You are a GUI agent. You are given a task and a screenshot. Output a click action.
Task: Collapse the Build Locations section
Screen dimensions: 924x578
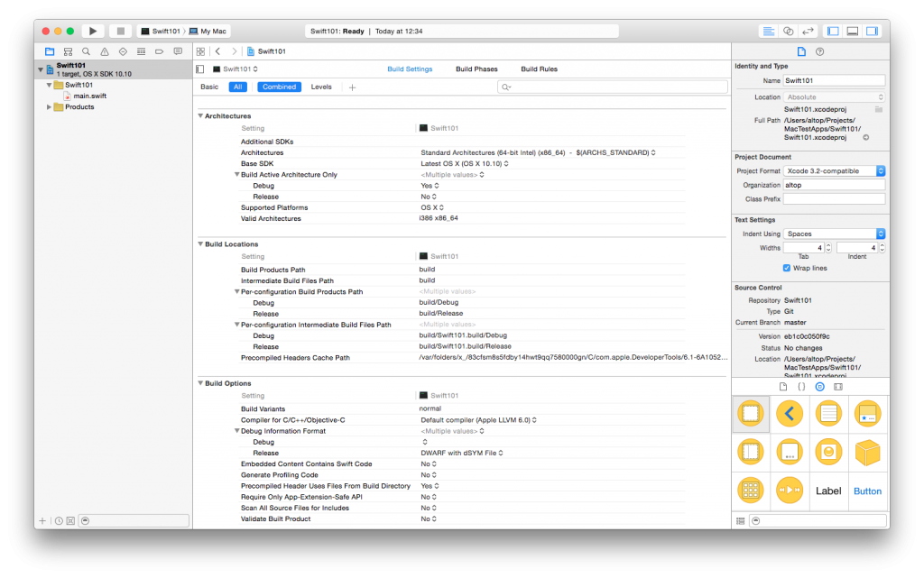pos(200,243)
